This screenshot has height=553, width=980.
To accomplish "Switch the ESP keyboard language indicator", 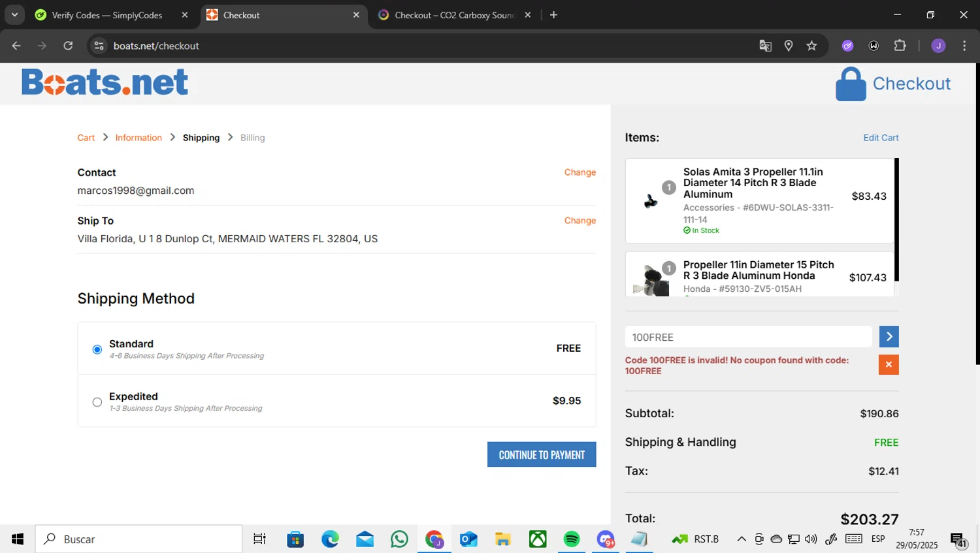I will coord(878,539).
